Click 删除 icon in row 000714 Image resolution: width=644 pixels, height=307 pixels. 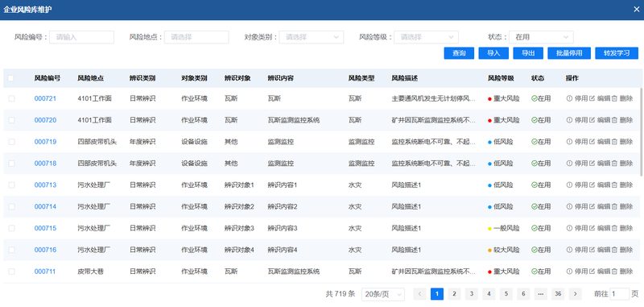[x=614, y=206]
